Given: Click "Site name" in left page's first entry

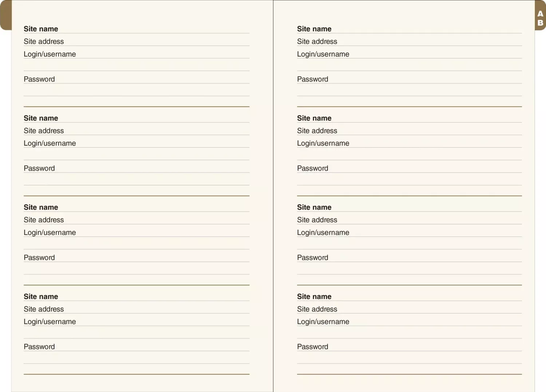Looking at the screenshot, I should (x=41, y=29).
